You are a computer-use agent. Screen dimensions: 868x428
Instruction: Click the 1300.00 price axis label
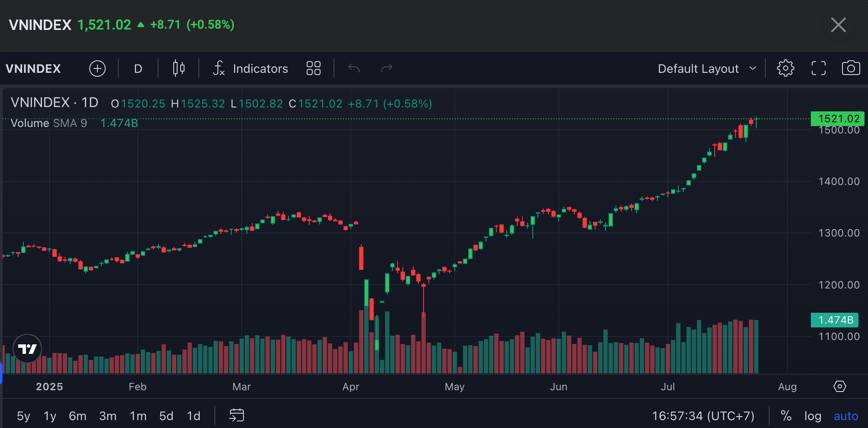click(839, 233)
